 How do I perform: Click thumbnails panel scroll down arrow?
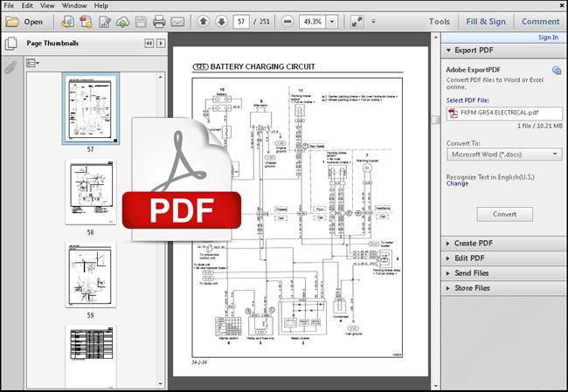tap(161, 383)
